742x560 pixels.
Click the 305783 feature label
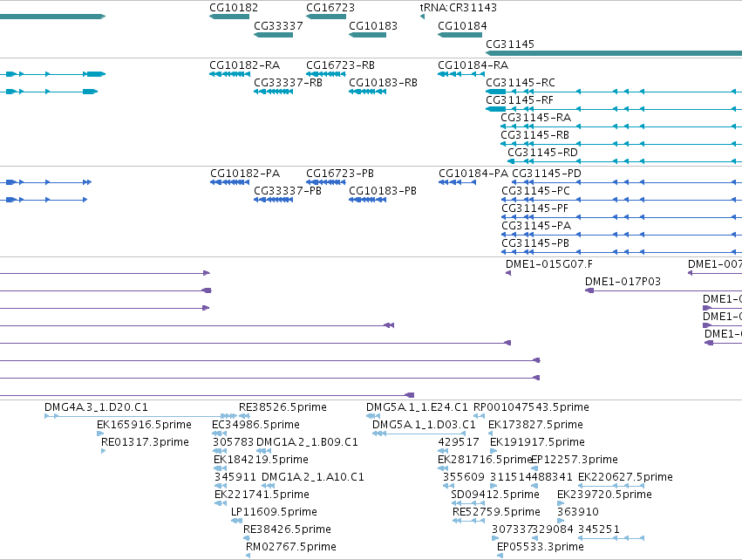[234, 442]
